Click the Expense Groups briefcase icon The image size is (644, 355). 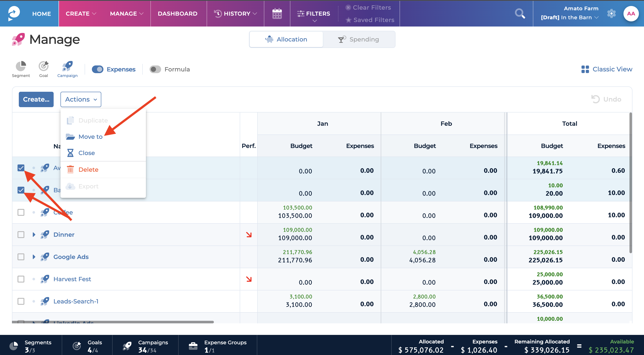(x=193, y=346)
